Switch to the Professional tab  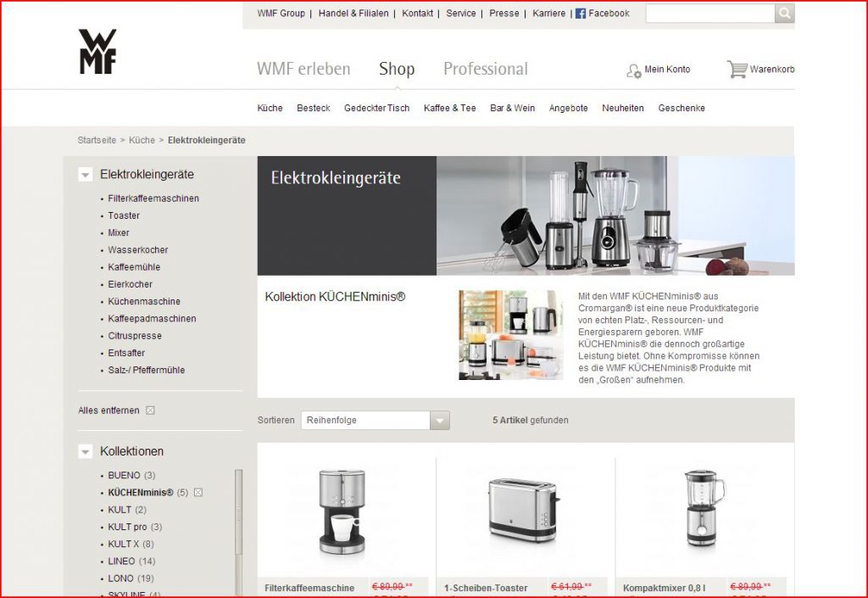[485, 70]
